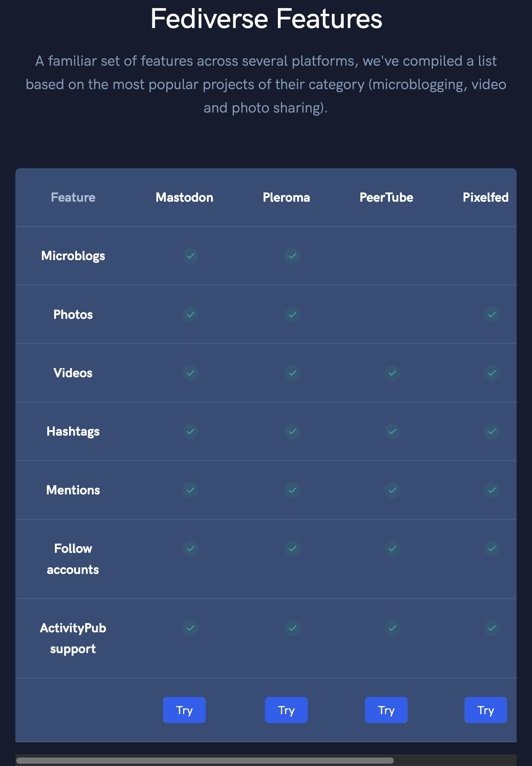
Task: Click the Pleroma Photos checkmark icon
Action: pyautogui.click(x=292, y=315)
